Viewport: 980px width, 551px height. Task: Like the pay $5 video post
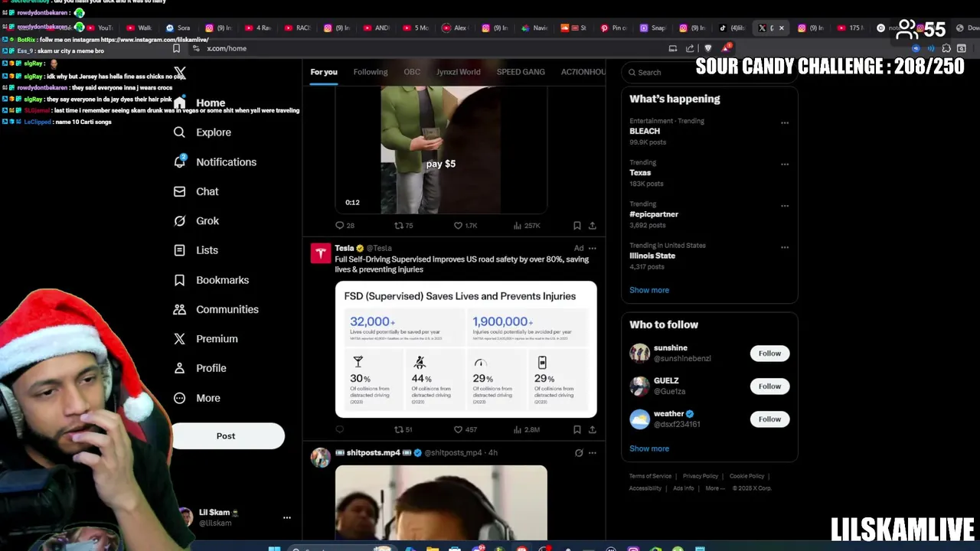tap(465, 226)
